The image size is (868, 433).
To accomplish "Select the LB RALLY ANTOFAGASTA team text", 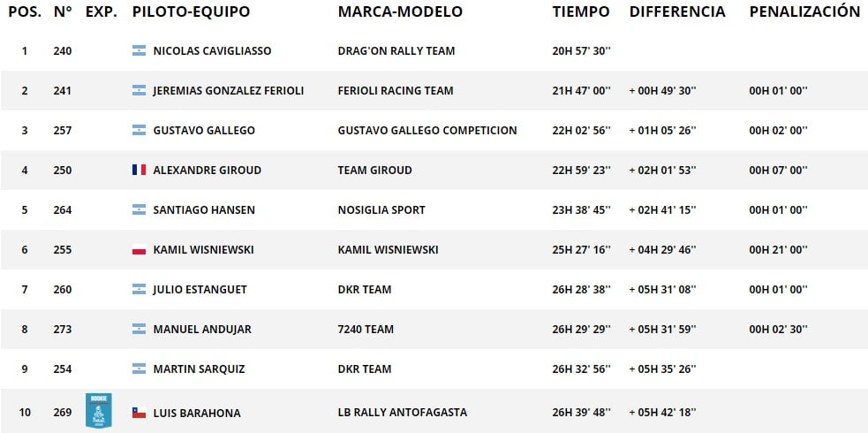I will (403, 413).
